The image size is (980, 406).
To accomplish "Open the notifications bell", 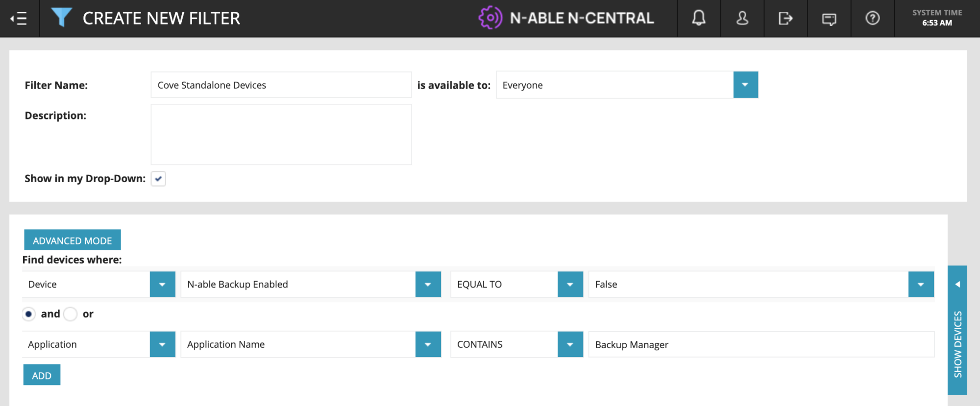I will tap(698, 18).
